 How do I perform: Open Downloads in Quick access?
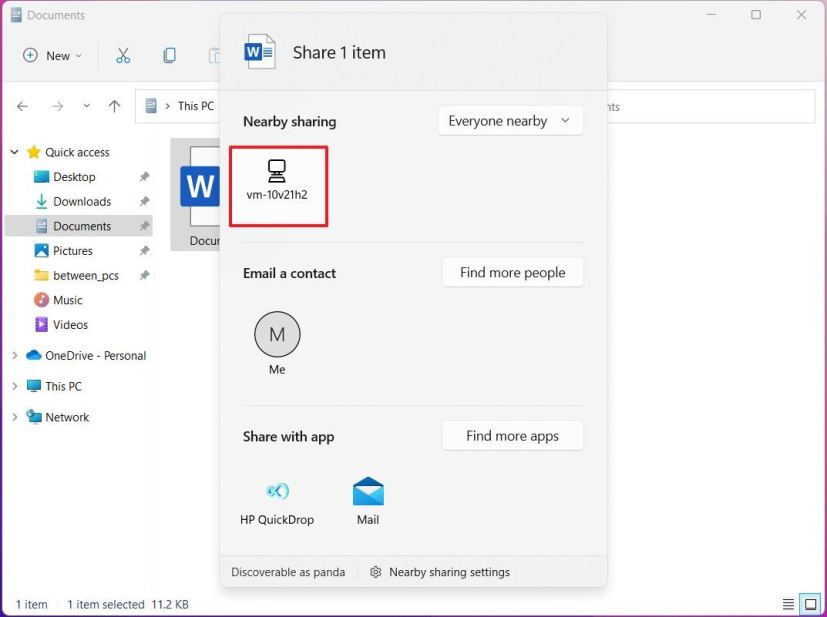[82, 201]
